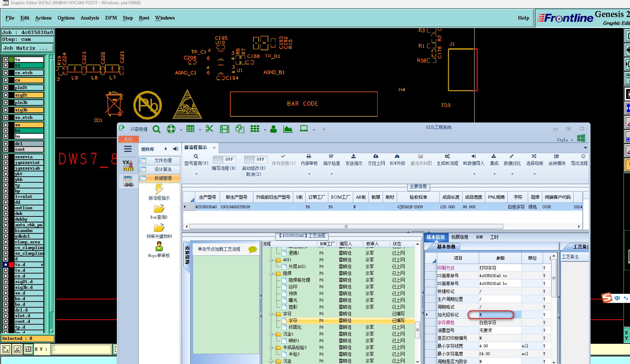
Task: Click the X Y coordinate input field
Action: (x=82, y=349)
